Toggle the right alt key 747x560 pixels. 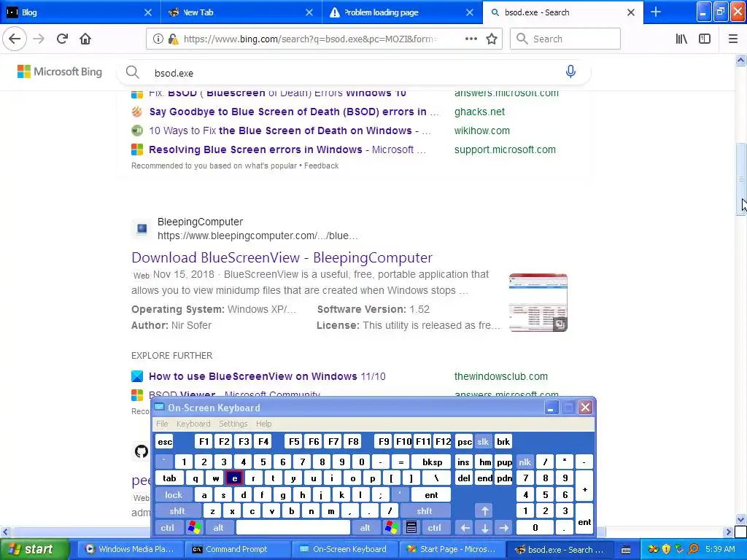pos(365,528)
